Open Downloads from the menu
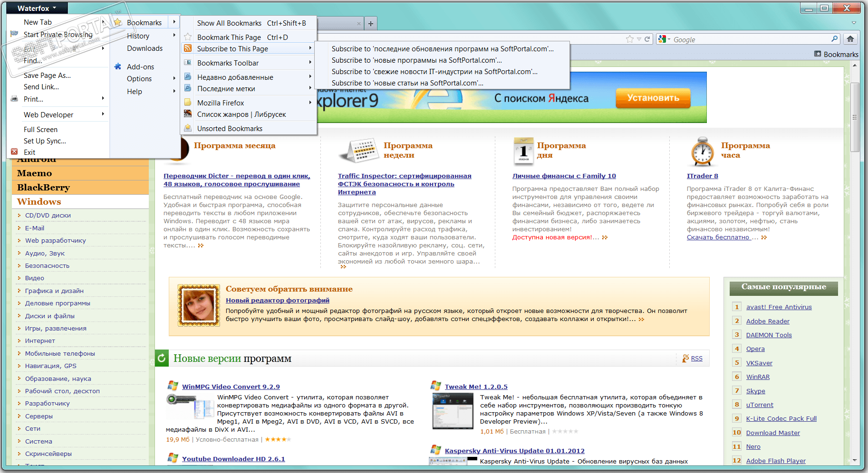The width and height of the screenshot is (868, 473). click(x=145, y=48)
